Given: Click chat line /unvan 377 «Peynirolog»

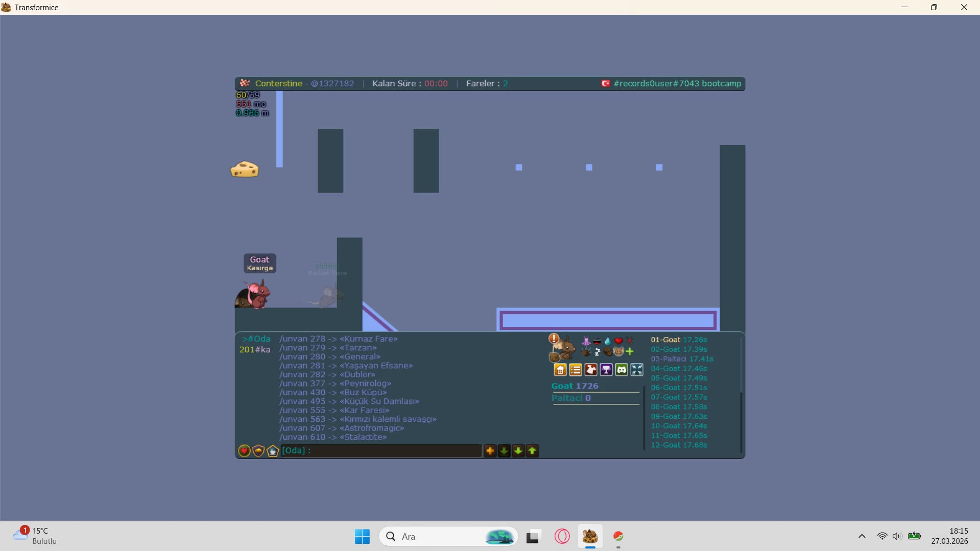Looking at the screenshot, I should point(336,384).
